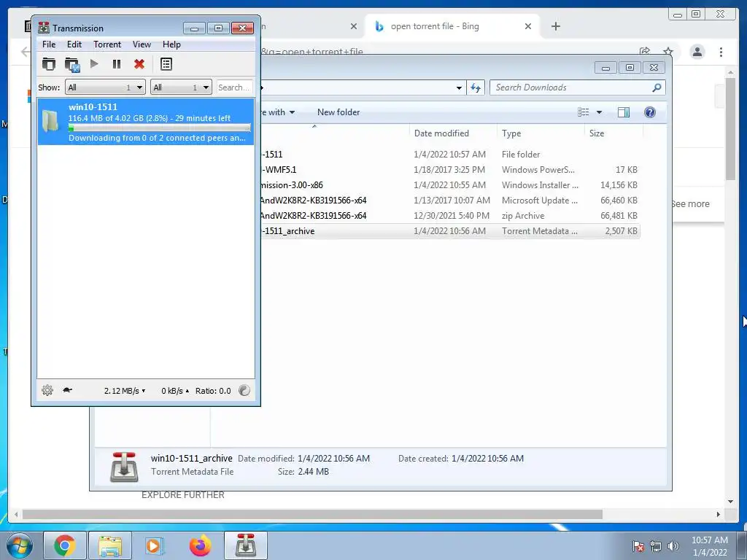The height and width of the screenshot is (560, 747).
Task: Click the Transmission torrent search field
Action: point(234,87)
